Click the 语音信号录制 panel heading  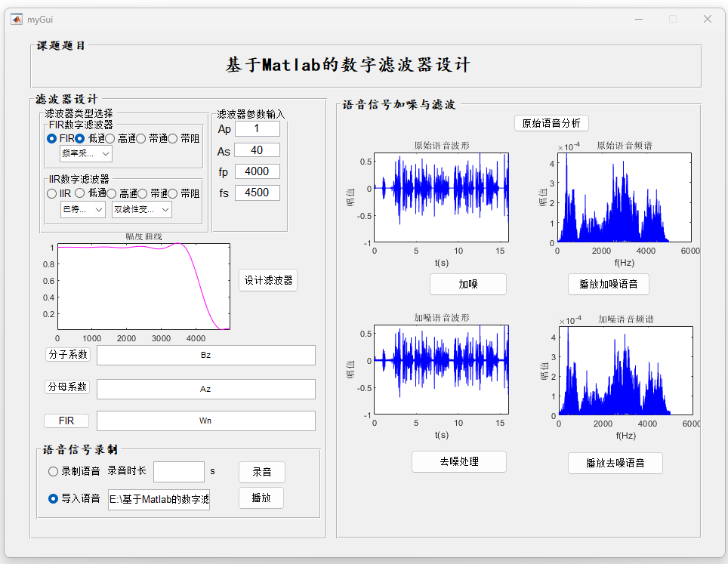pyautogui.click(x=80, y=449)
